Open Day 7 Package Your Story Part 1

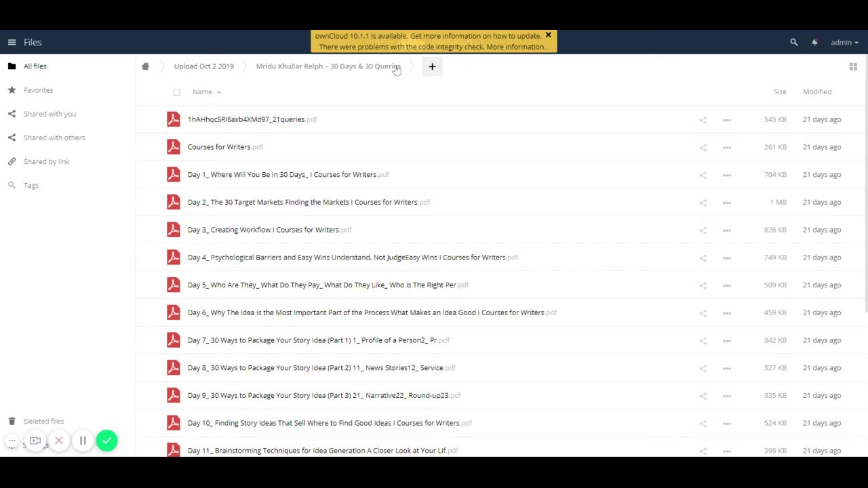click(x=319, y=340)
